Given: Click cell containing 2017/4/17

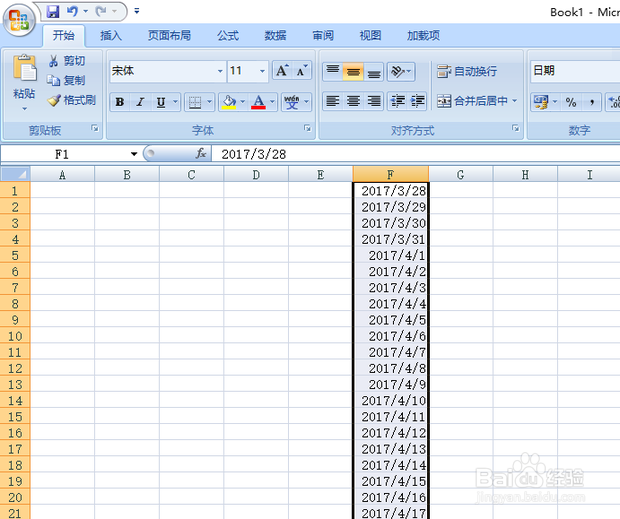Looking at the screenshot, I should [x=391, y=513].
